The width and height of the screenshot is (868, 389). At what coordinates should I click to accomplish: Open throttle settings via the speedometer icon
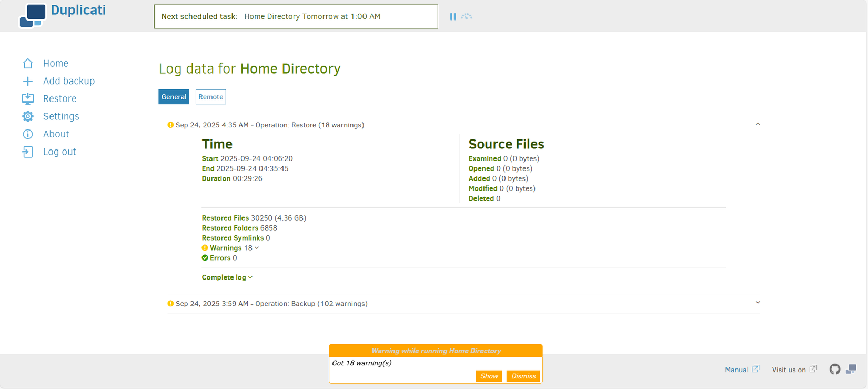coord(467,17)
